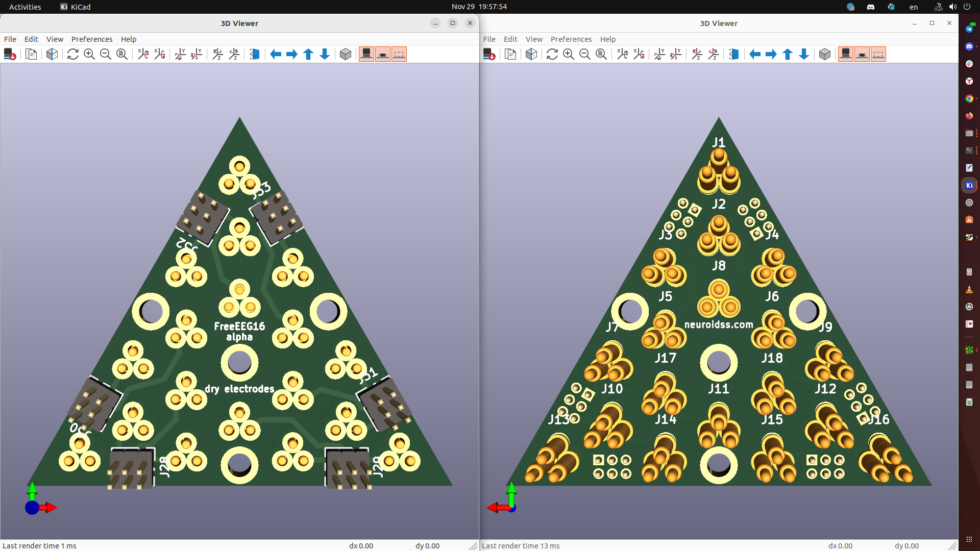Redraw the view in left 3D Viewer
980x551 pixels.
point(73,54)
